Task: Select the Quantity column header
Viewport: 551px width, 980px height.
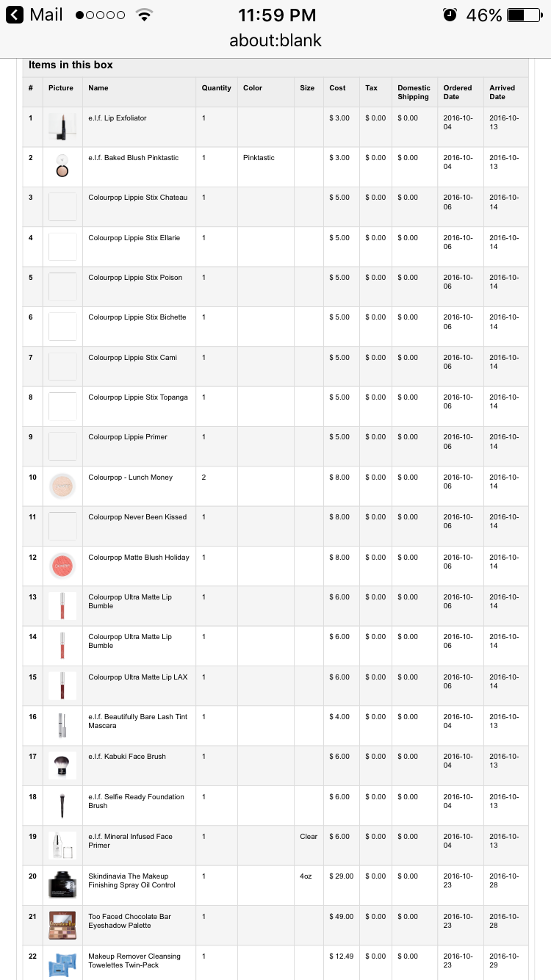Action: [217, 87]
